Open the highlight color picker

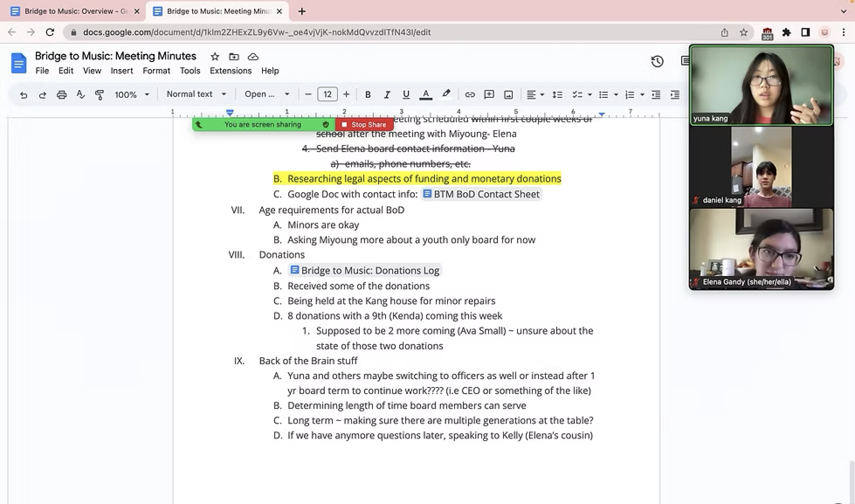tap(446, 94)
